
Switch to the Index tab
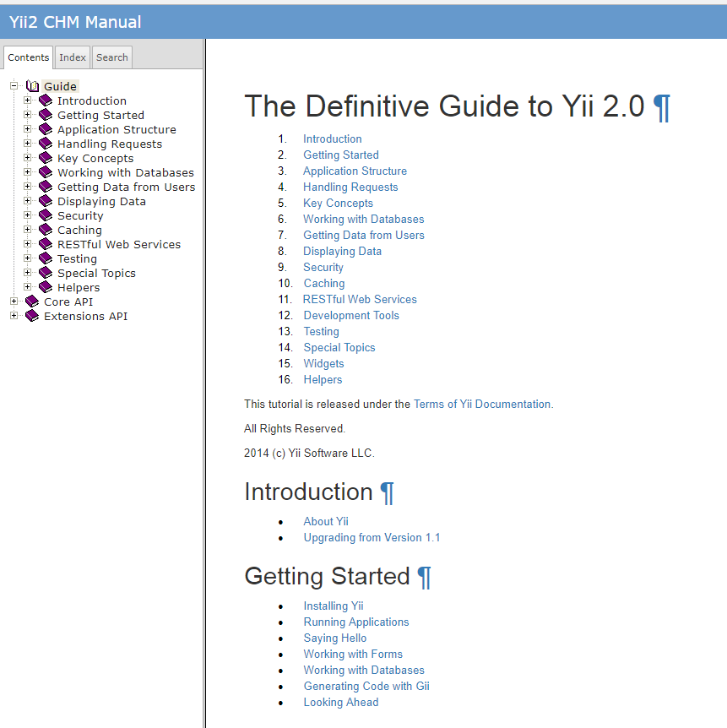(73, 57)
